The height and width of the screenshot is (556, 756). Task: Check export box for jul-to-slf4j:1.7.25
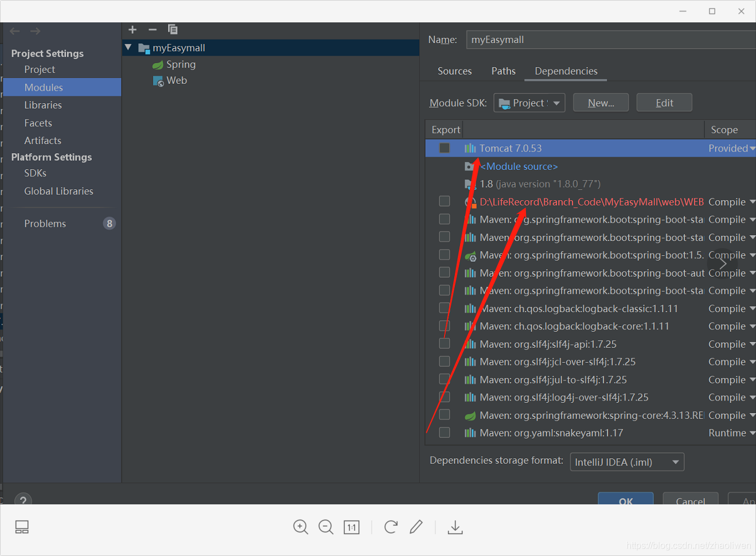point(445,379)
